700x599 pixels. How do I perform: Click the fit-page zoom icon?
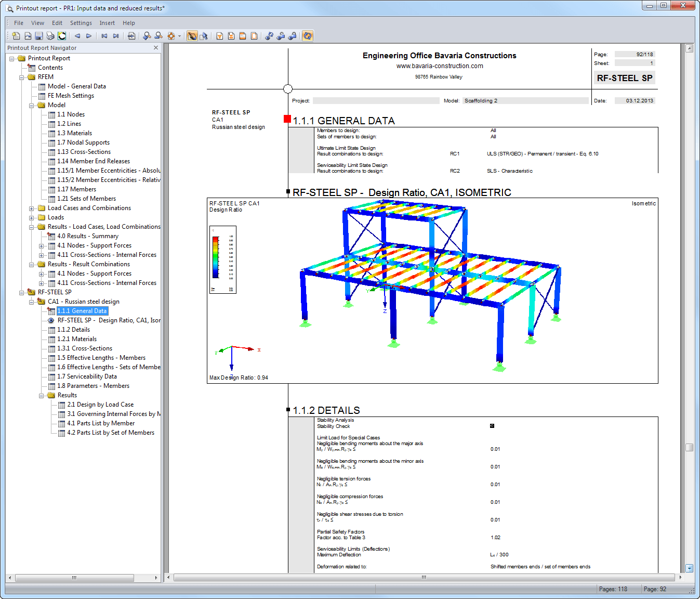tap(171, 36)
